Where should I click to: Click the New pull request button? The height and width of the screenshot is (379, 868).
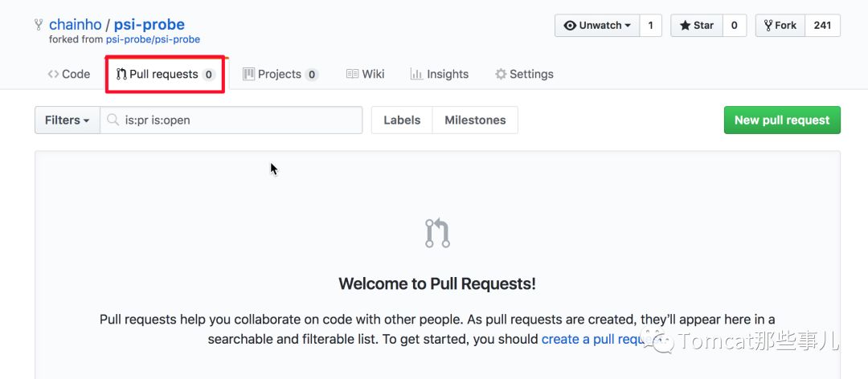pyautogui.click(x=782, y=120)
